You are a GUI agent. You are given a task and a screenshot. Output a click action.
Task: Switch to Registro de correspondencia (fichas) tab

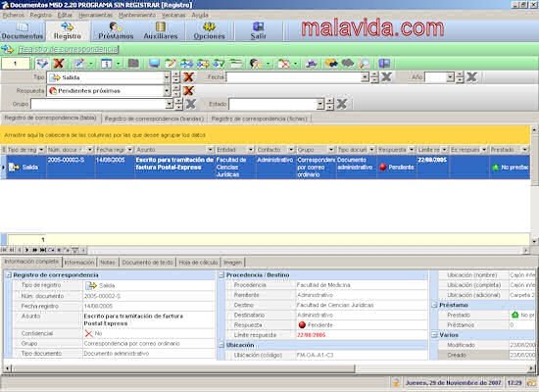259,119
